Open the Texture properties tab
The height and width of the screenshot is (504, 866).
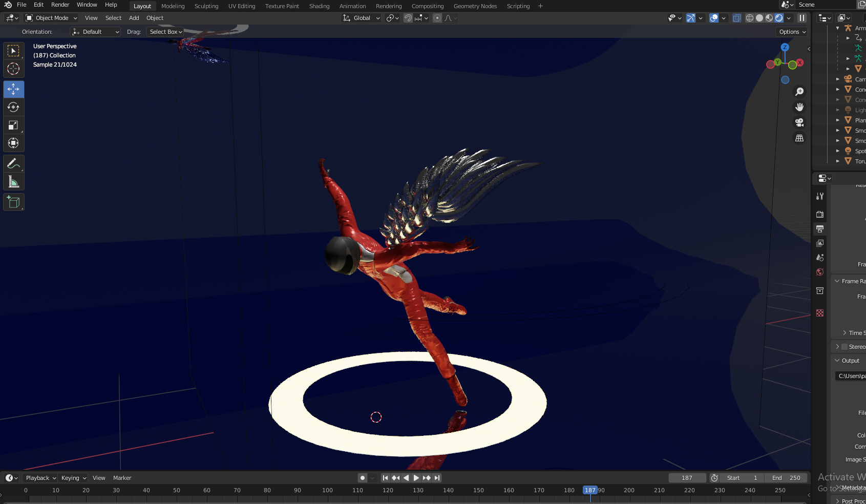click(x=820, y=312)
